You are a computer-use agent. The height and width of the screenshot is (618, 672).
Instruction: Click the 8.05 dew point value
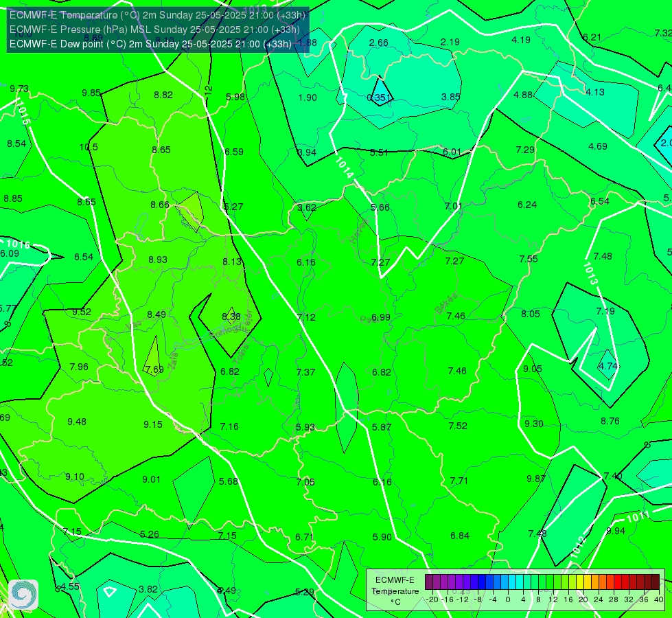click(531, 314)
